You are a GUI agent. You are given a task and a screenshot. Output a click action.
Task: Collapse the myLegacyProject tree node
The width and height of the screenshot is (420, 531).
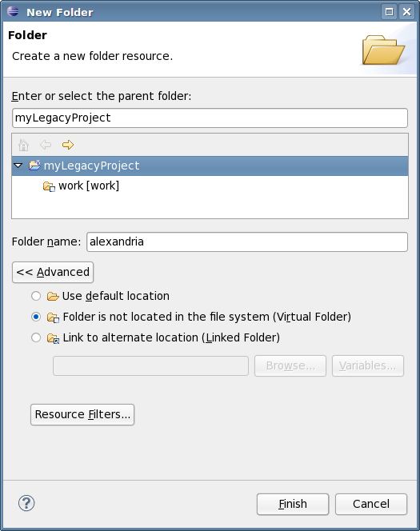tap(18, 166)
